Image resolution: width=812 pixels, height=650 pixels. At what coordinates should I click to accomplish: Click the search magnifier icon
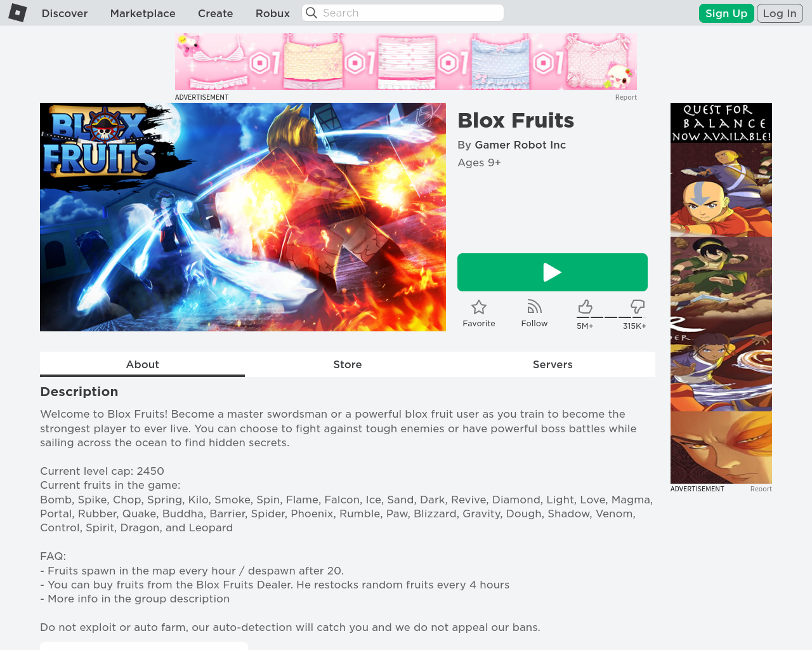[311, 13]
